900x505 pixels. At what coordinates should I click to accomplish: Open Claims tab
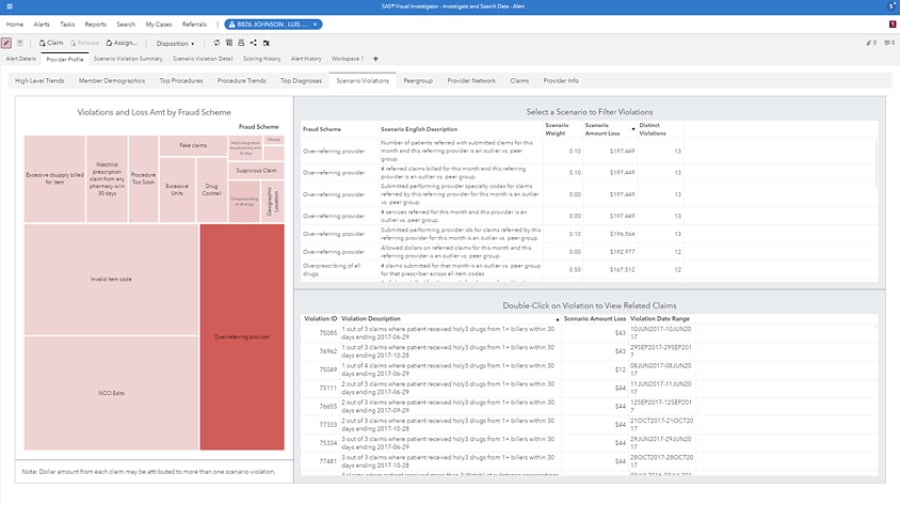[519, 81]
